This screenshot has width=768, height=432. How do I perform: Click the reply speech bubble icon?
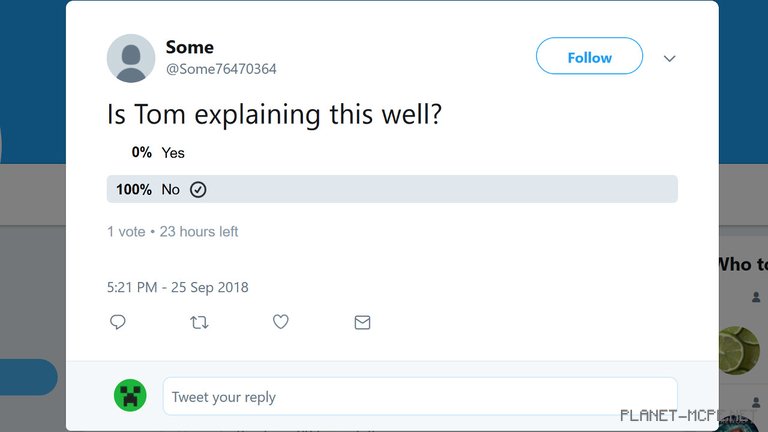118,322
